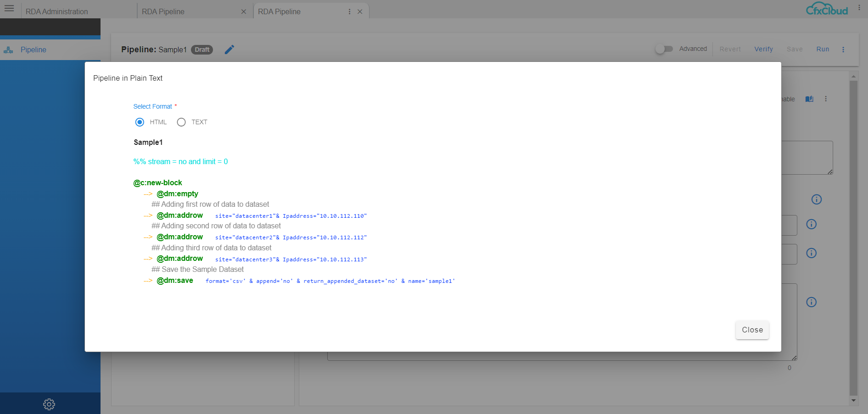Open the kebab menu next to Run
The height and width of the screenshot is (414, 868).
tap(843, 49)
